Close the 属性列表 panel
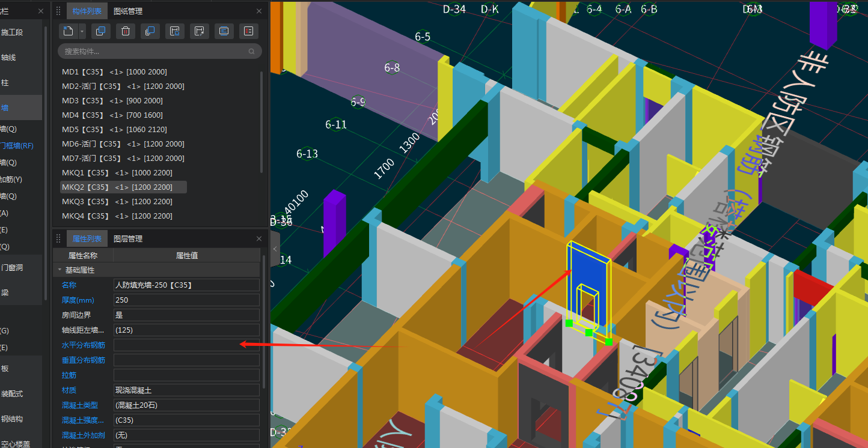This screenshot has width=868, height=448. [259, 238]
